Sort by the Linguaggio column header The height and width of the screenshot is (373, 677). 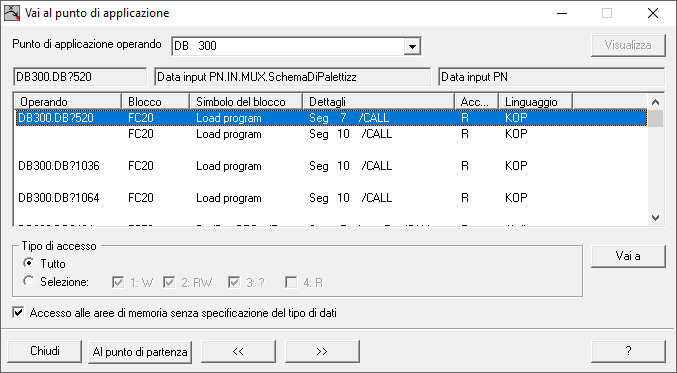535,102
